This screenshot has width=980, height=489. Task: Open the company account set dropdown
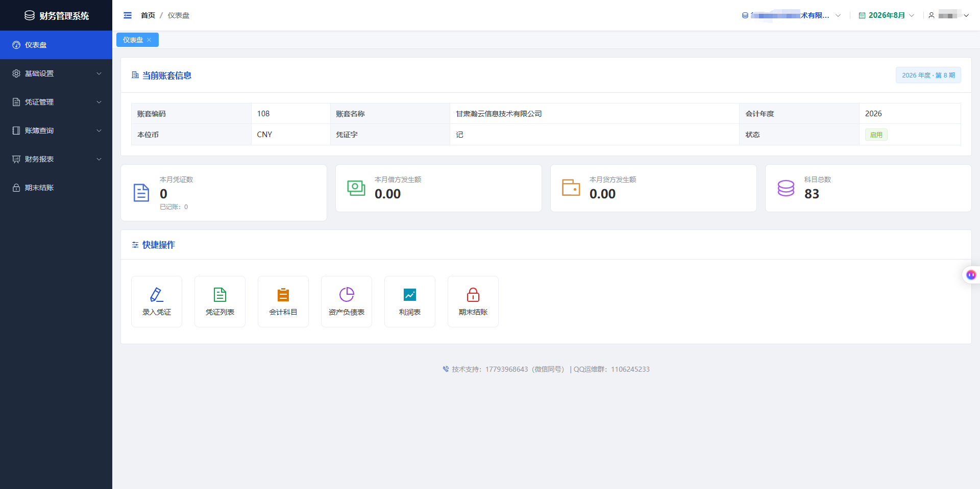point(791,15)
